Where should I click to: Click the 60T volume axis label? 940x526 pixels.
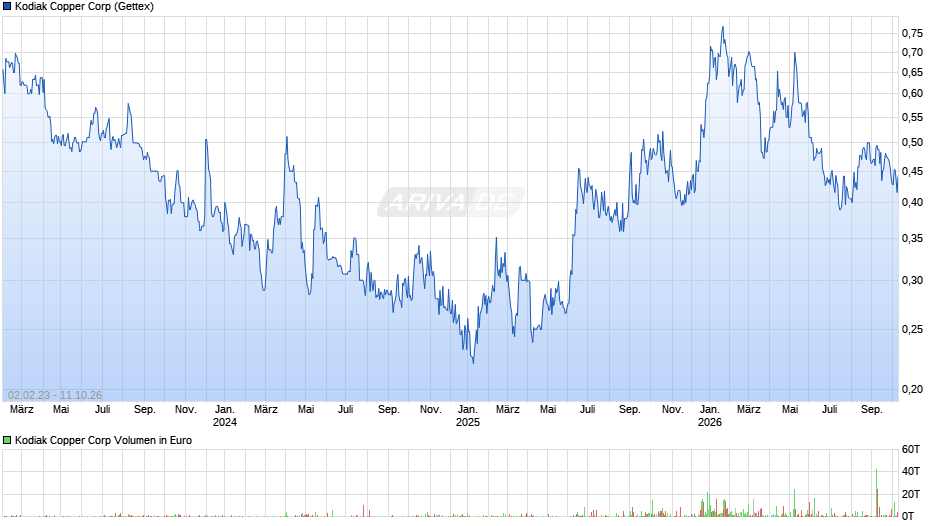pos(911,449)
